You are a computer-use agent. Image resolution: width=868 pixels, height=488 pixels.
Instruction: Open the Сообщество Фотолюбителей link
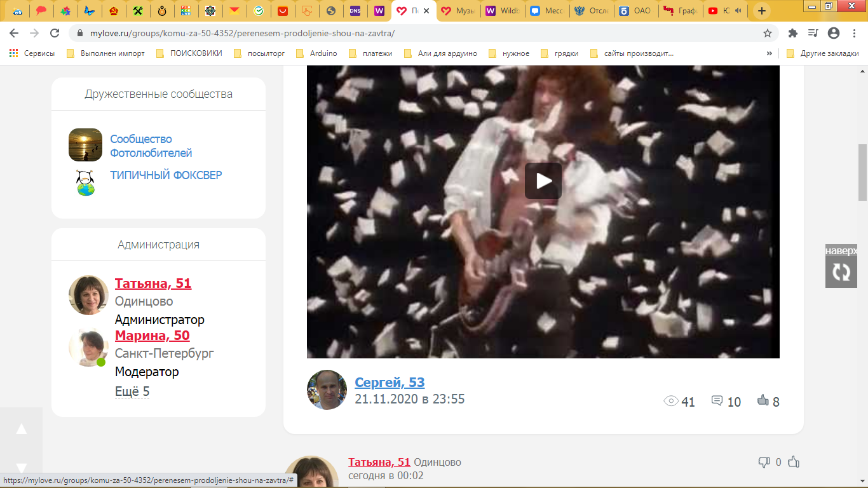point(151,146)
